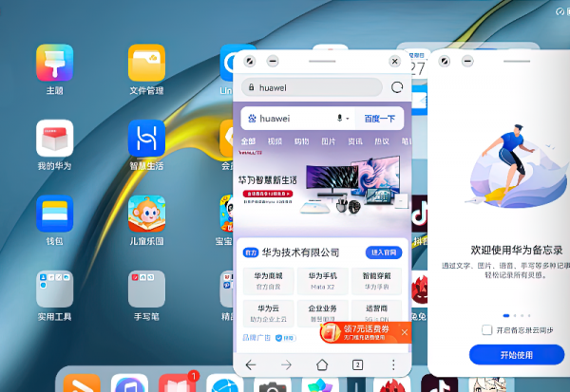570x392 pixels.
Task: Go to browser home page
Action: point(322,364)
